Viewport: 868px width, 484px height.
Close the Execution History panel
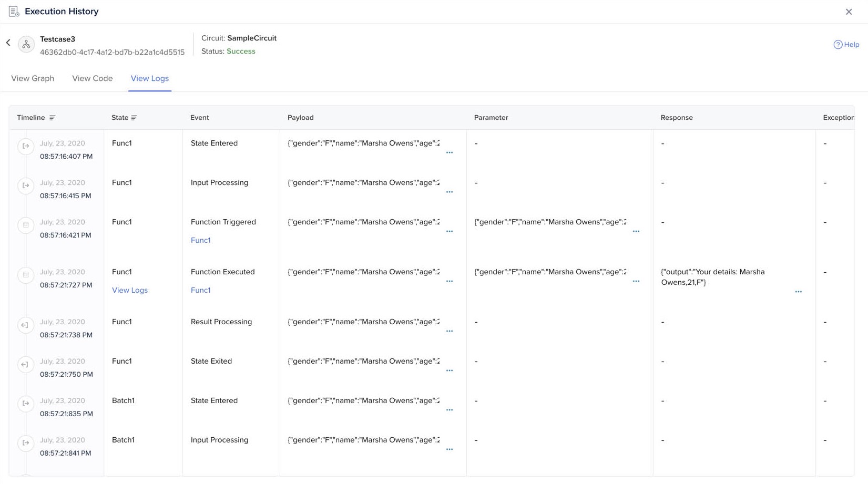(849, 12)
